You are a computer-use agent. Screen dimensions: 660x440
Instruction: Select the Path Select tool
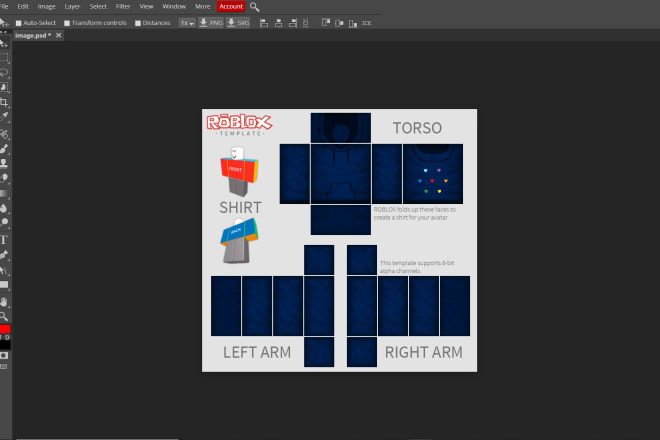(x=4, y=270)
